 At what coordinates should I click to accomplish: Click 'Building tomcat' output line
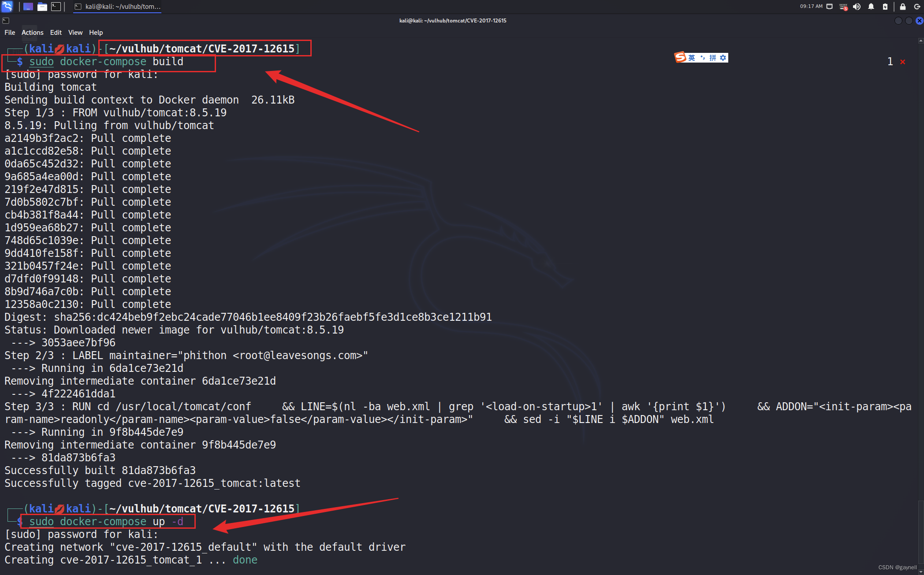coord(51,87)
